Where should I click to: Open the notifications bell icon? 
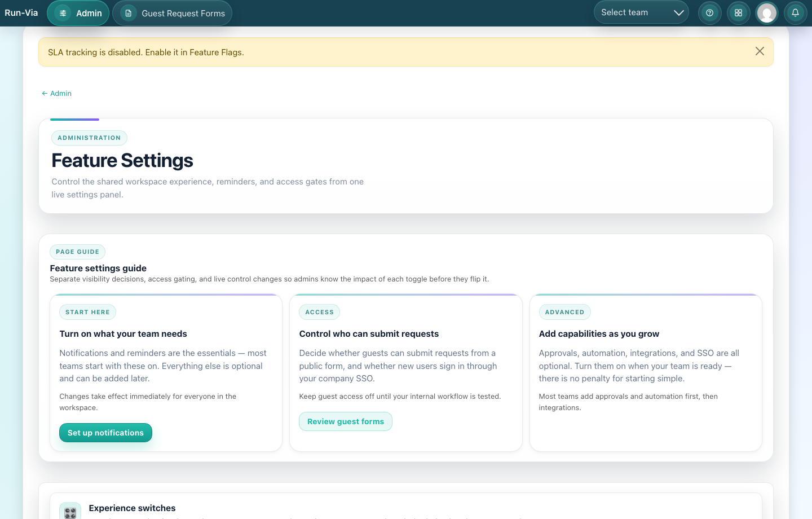[795, 12]
